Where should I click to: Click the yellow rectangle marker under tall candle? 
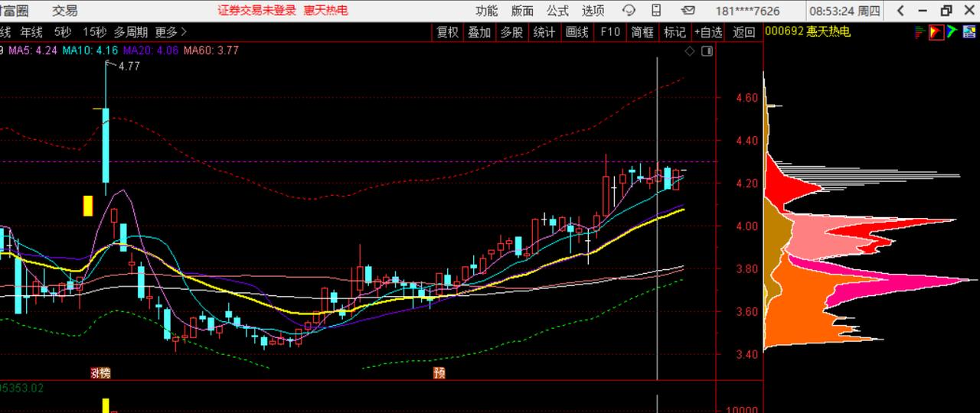(x=88, y=206)
